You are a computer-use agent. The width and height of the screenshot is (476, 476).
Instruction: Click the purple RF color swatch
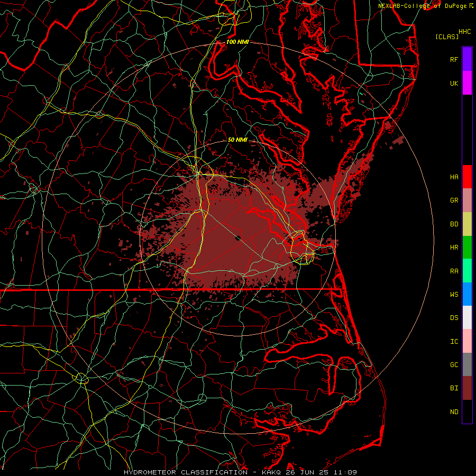point(467,59)
